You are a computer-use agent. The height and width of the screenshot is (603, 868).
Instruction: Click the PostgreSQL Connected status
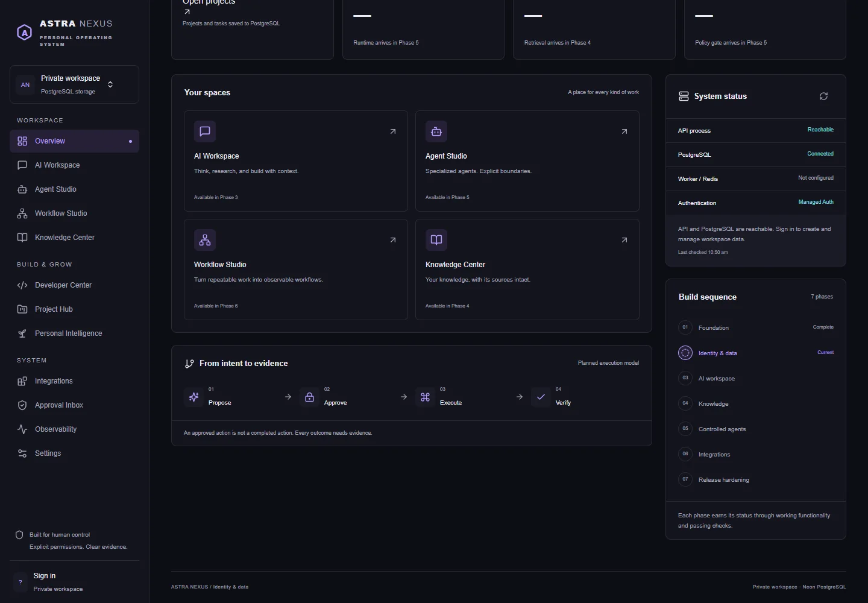820,154
